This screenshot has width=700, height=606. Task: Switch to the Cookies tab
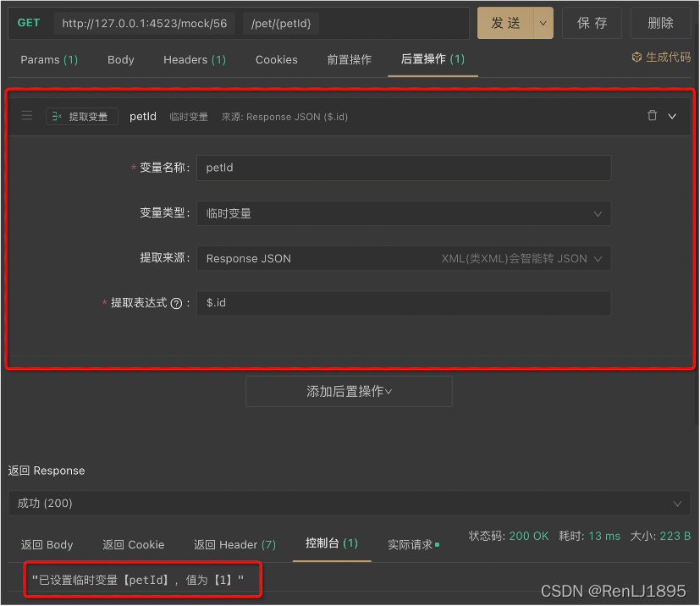click(276, 60)
